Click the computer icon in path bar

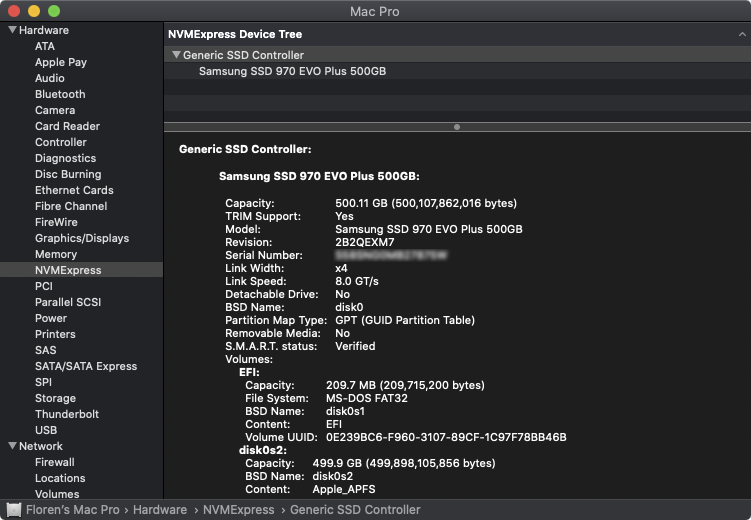[x=13, y=510]
